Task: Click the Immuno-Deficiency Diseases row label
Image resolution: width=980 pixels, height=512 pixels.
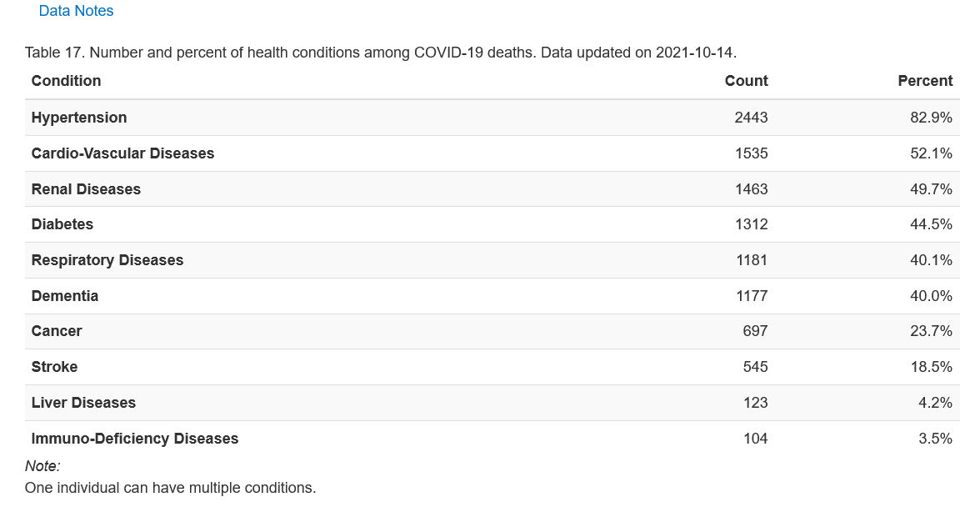Action: click(135, 439)
